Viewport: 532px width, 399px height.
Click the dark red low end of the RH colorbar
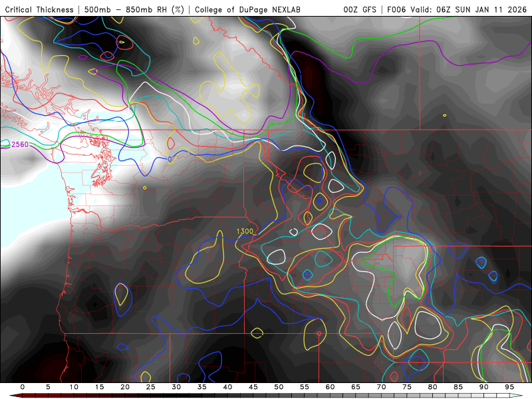coord(15,396)
